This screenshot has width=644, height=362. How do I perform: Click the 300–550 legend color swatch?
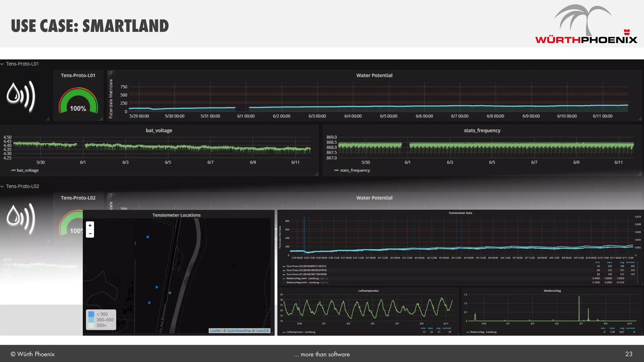click(x=91, y=320)
